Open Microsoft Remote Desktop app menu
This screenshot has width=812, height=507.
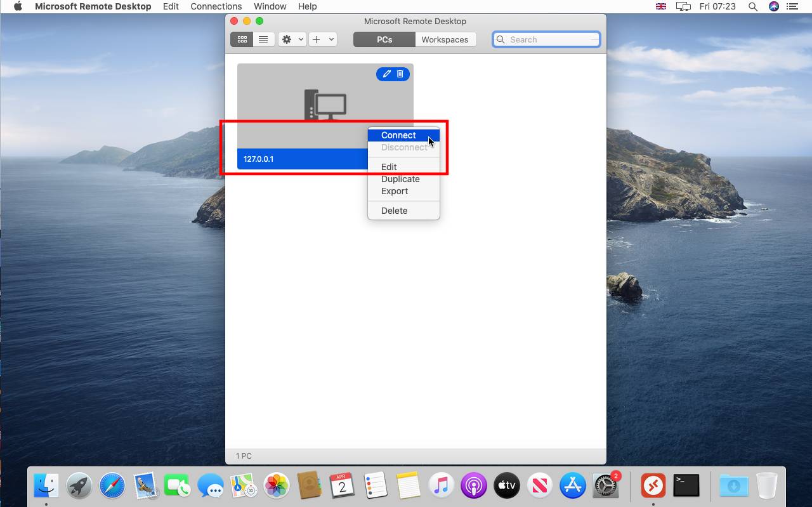pos(93,6)
